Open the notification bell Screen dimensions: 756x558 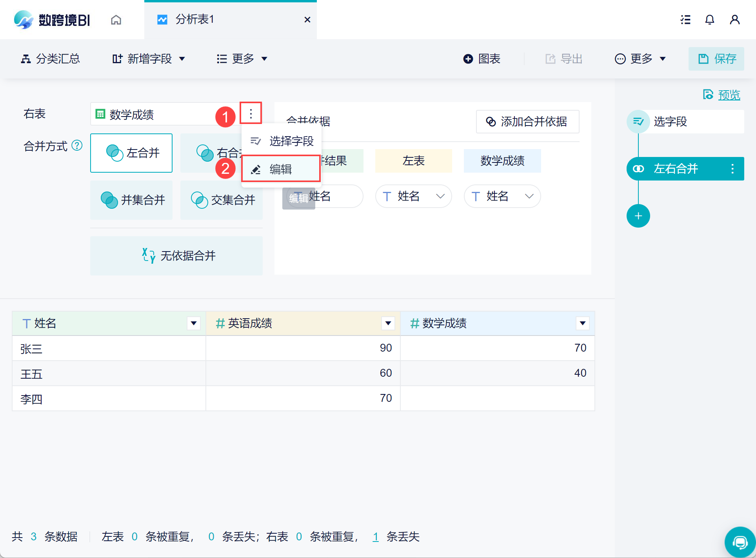709,20
